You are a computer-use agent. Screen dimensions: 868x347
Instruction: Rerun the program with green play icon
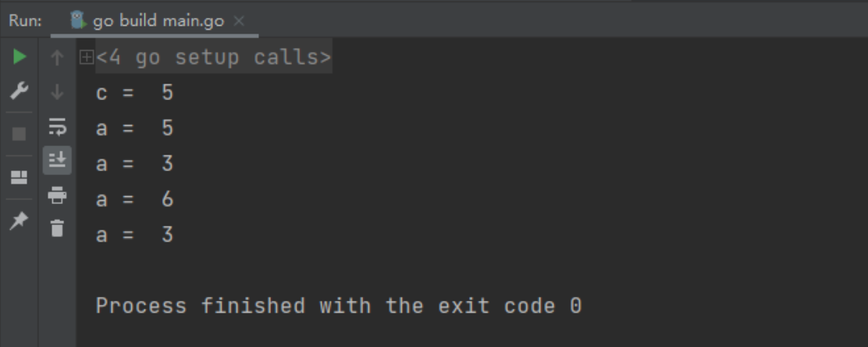point(20,56)
